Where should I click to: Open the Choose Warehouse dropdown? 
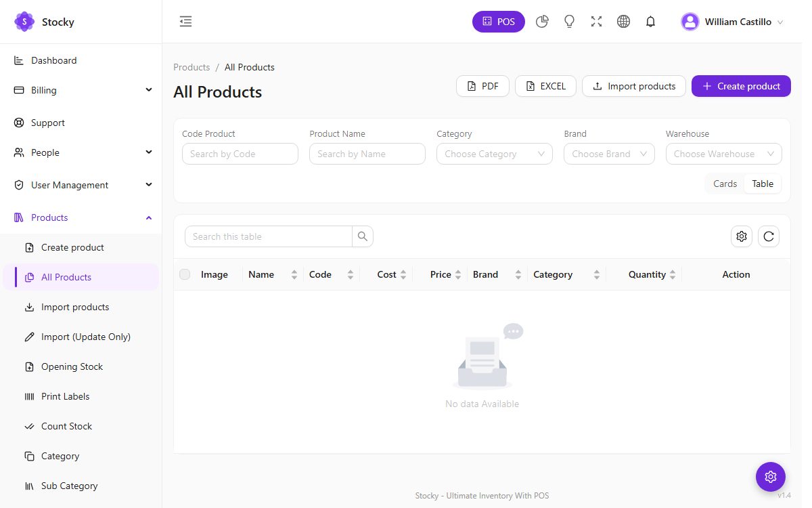pos(724,154)
